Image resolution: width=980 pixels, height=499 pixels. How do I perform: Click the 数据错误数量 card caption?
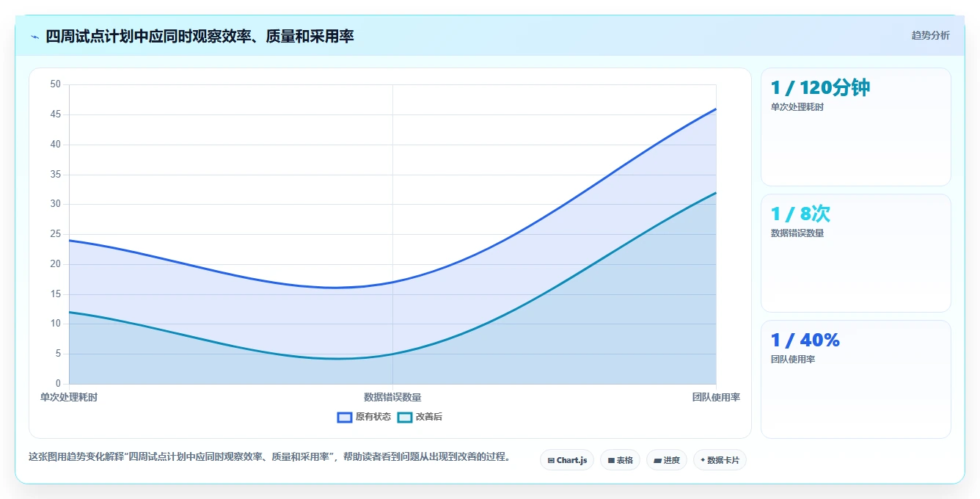click(797, 233)
